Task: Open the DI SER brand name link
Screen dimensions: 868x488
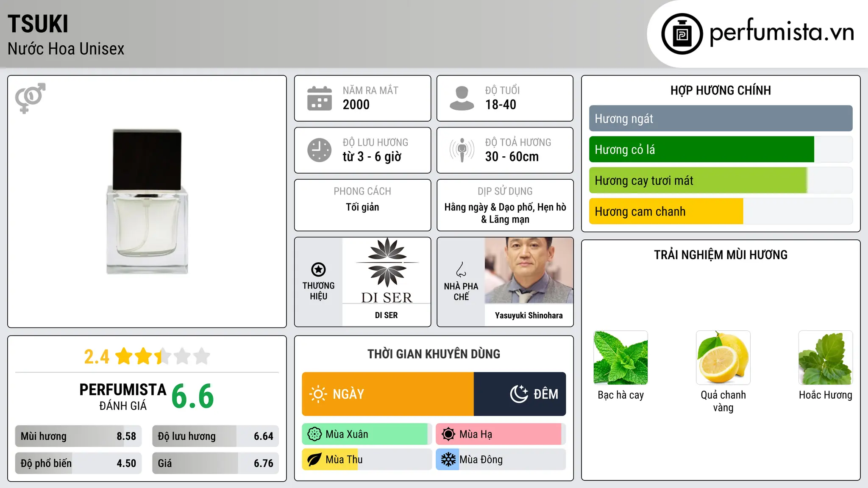Action: pyautogui.click(x=387, y=315)
